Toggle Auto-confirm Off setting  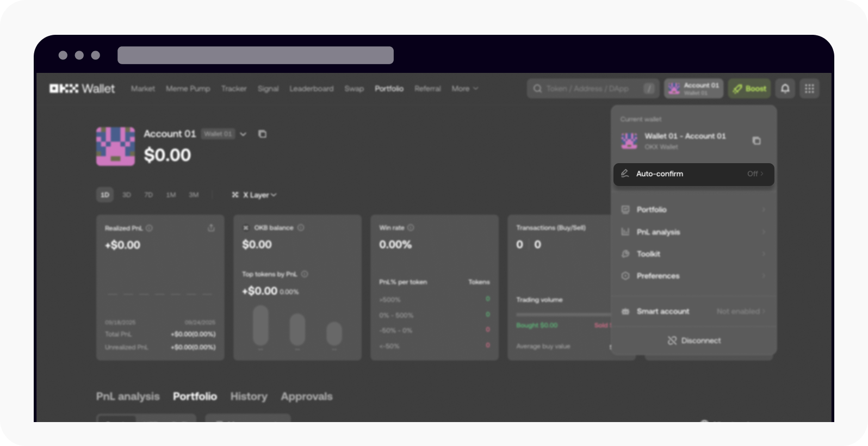(755, 174)
